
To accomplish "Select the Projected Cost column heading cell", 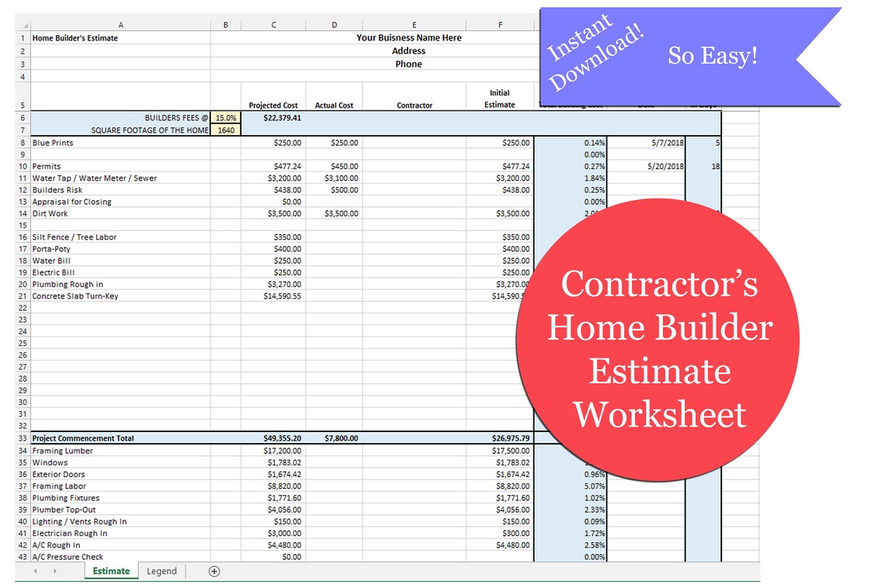I will 273,105.
